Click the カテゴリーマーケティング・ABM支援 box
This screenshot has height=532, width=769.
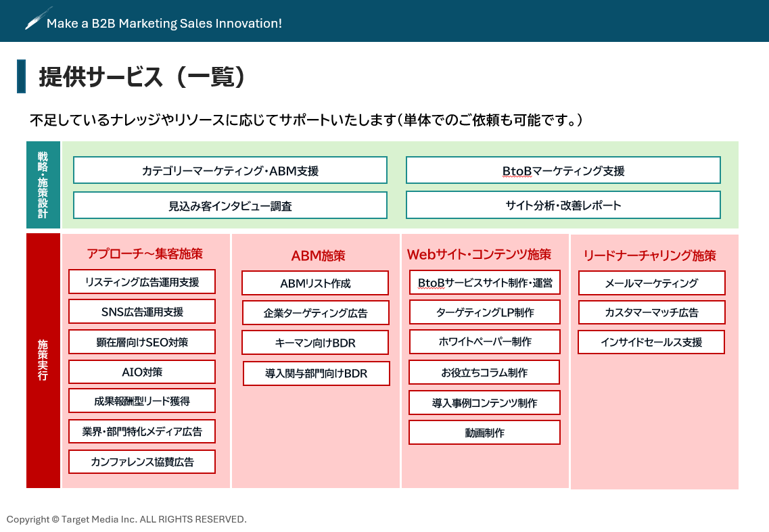[x=231, y=170]
